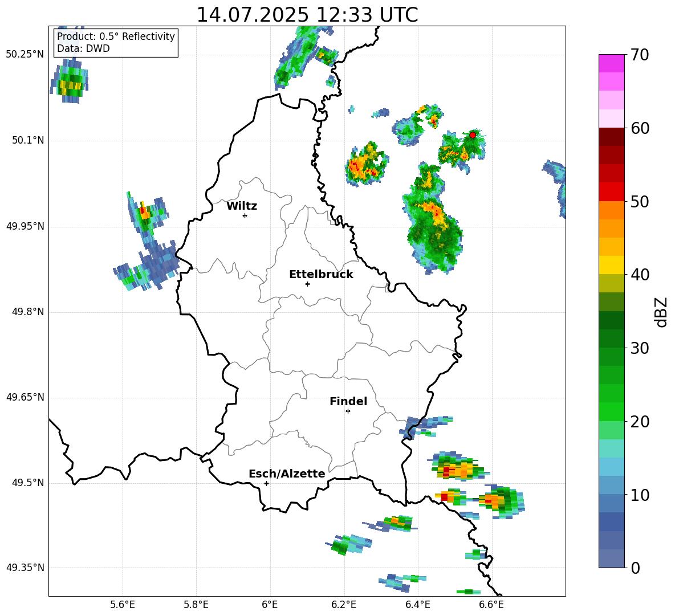Click the Findel city label
The height and width of the screenshot is (616, 675).
click(348, 401)
